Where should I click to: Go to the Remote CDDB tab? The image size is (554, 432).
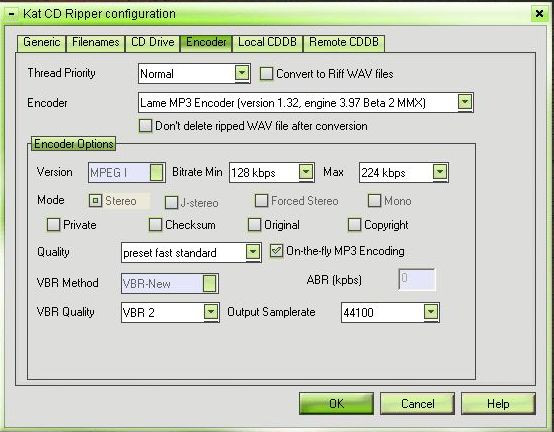[344, 43]
